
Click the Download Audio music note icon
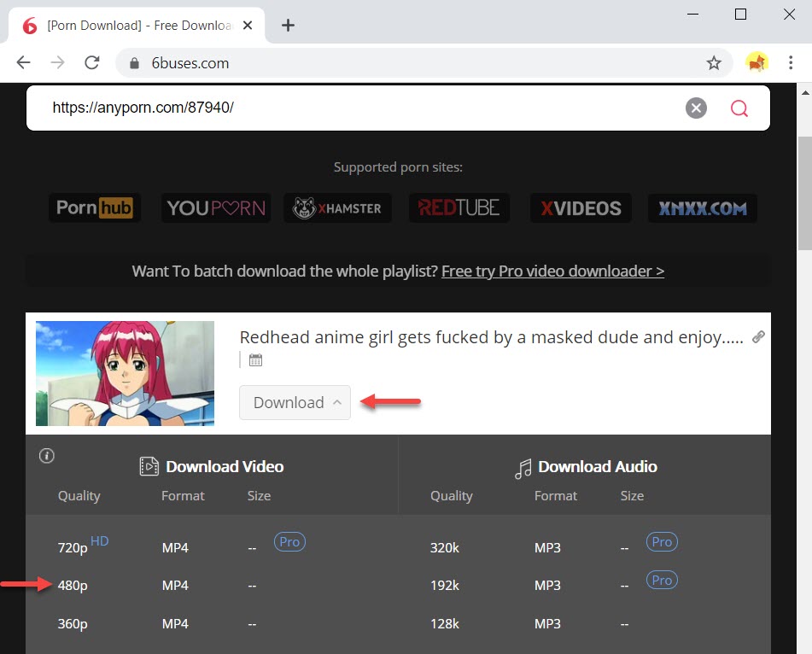tap(523, 469)
